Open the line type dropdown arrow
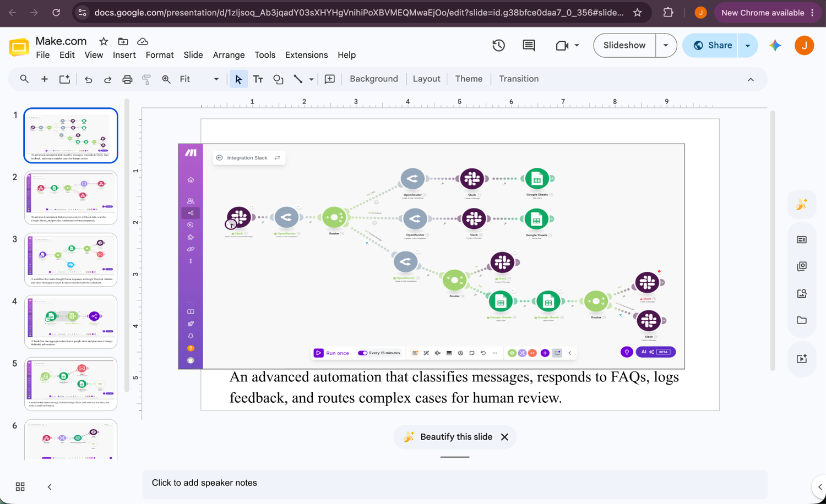This screenshot has width=826, height=504. [311, 79]
